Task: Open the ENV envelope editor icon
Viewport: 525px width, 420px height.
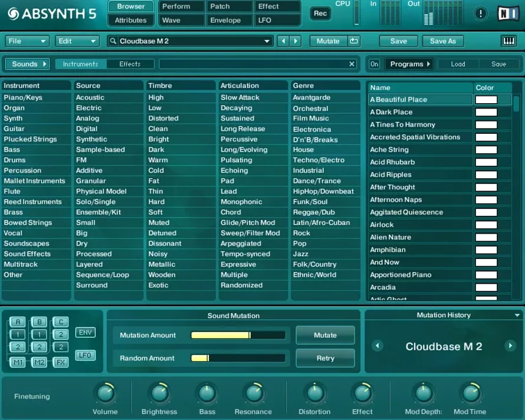Action: coord(86,332)
